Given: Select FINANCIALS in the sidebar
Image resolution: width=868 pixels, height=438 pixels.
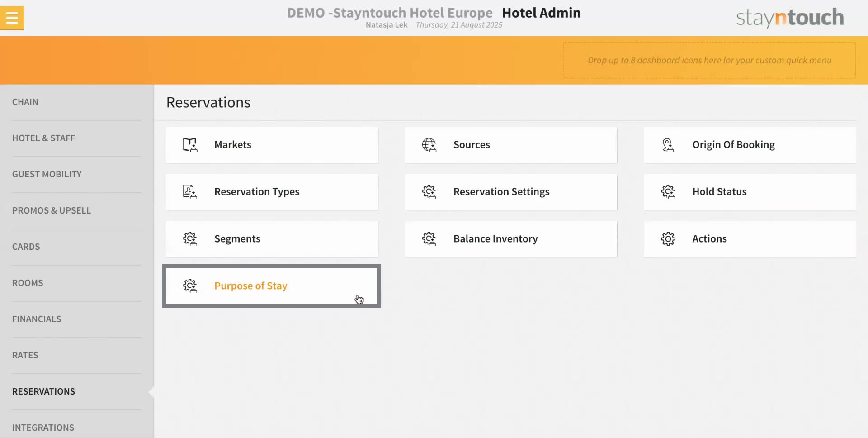Looking at the screenshot, I should click(37, 319).
